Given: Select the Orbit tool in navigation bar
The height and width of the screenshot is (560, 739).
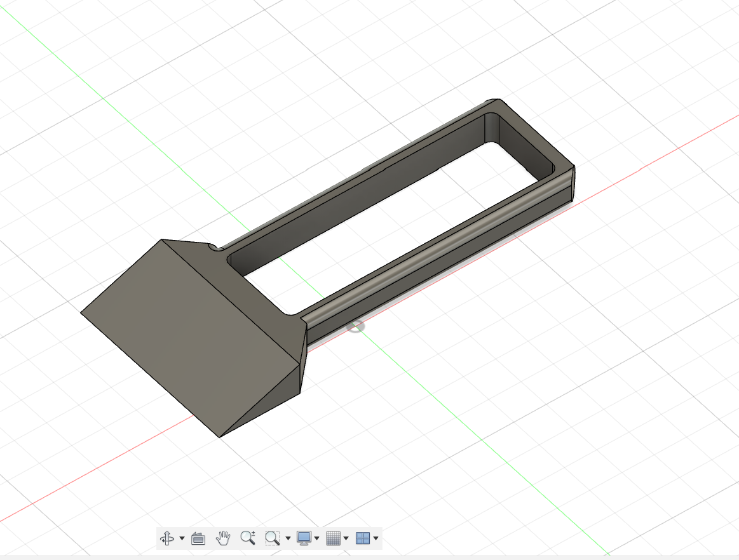Looking at the screenshot, I should pos(167,538).
